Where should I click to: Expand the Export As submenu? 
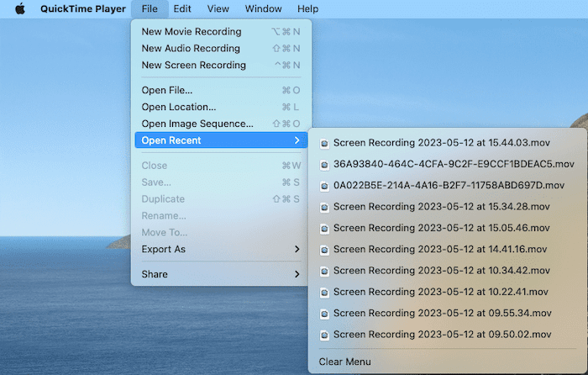pos(297,249)
